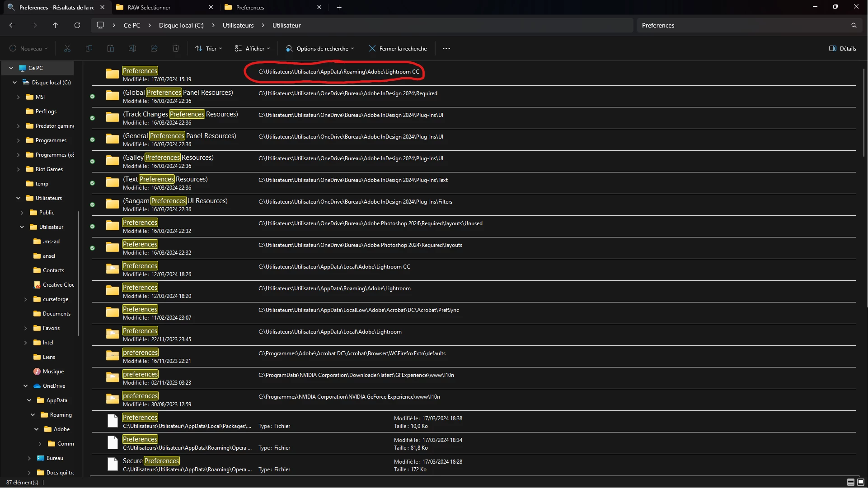Click in the Preferences search field
This screenshot has width=868, height=488.
pyautogui.click(x=741, y=25)
